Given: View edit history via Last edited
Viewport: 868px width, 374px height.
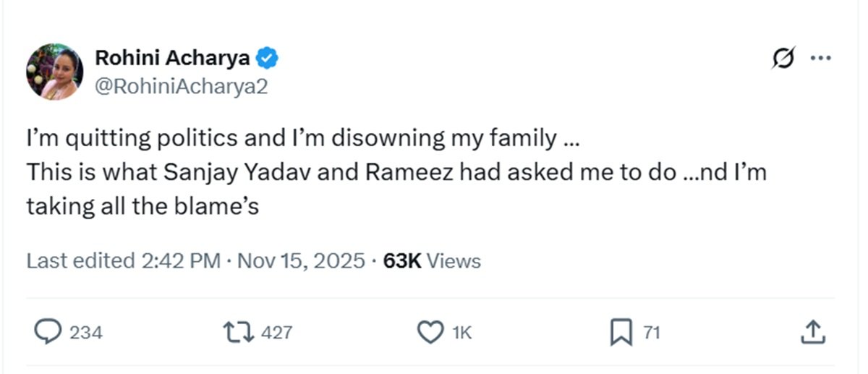Looking at the screenshot, I should [80, 260].
